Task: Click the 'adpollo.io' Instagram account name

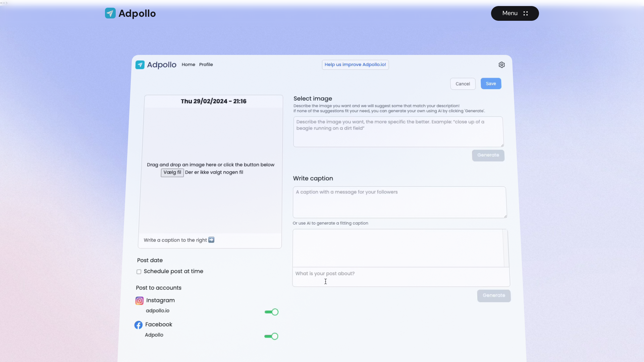Action: (158, 311)
